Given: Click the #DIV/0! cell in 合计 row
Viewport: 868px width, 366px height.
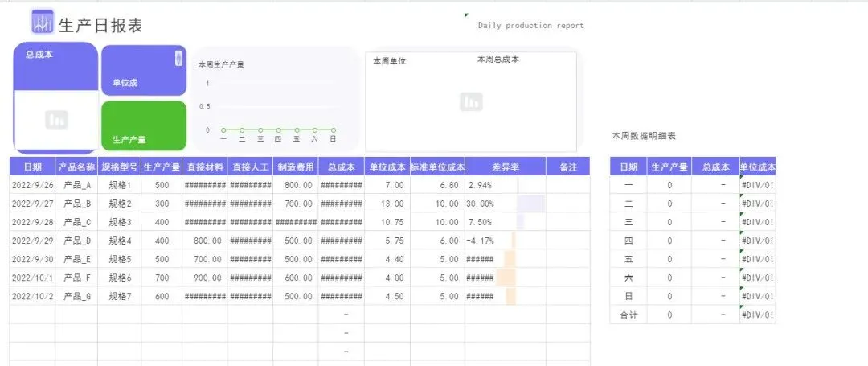Looking at the screenshot, I should click(x=757, y=315).
